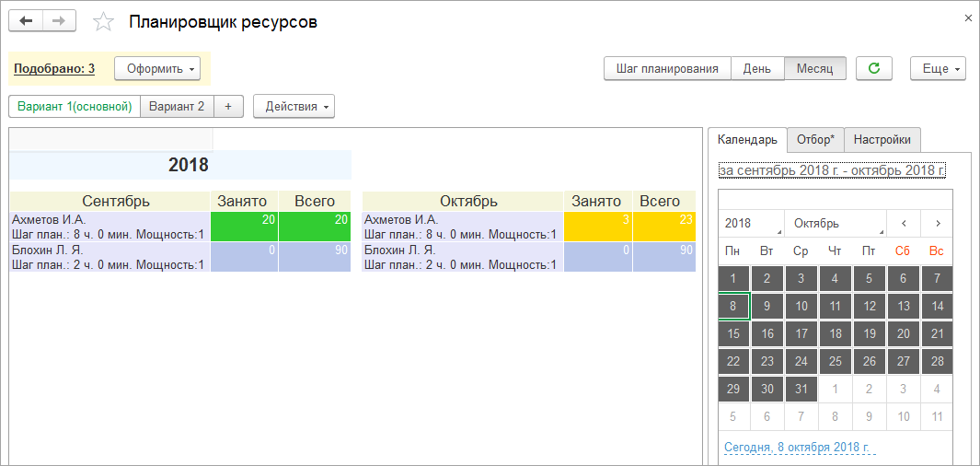Click yellow Всего cell 23 for Ахметов in Октябрь
The width and height of the screenshot is (980, 466).
664,227
